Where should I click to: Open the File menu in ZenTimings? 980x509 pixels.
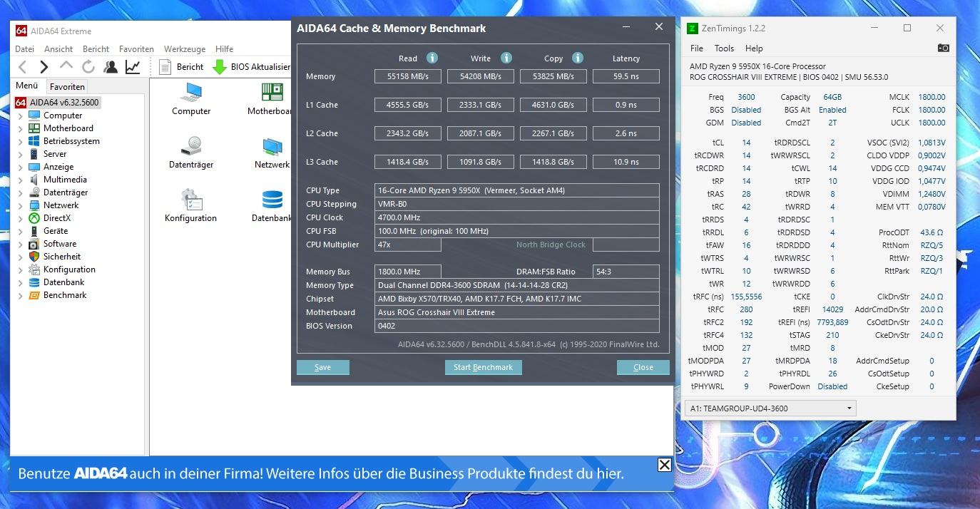(x=697, y=48)
